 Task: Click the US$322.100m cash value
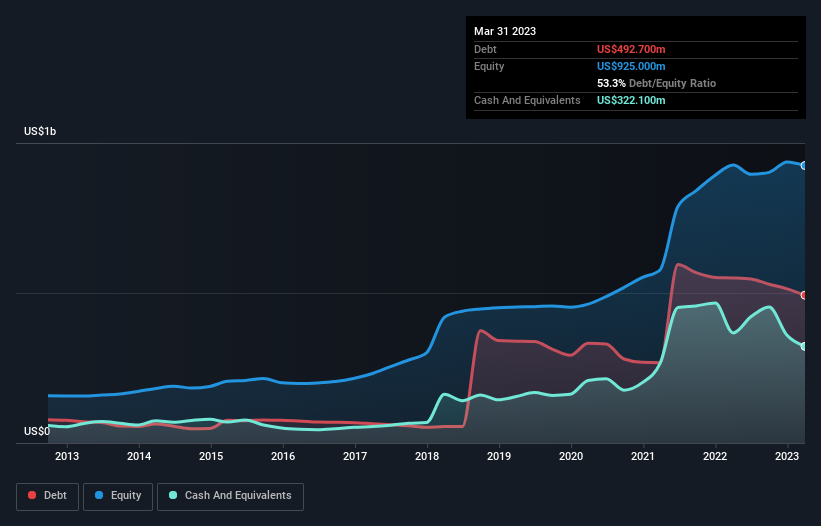[631, 100]
